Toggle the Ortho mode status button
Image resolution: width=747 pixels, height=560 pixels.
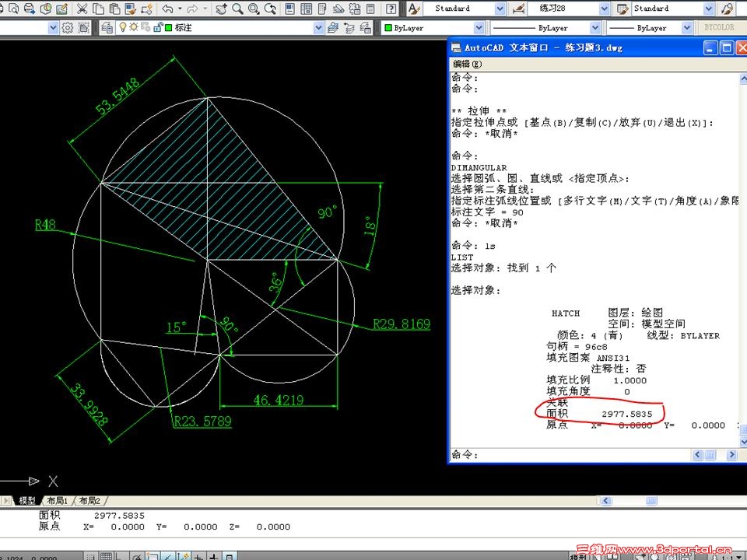[x=121, y=556]
